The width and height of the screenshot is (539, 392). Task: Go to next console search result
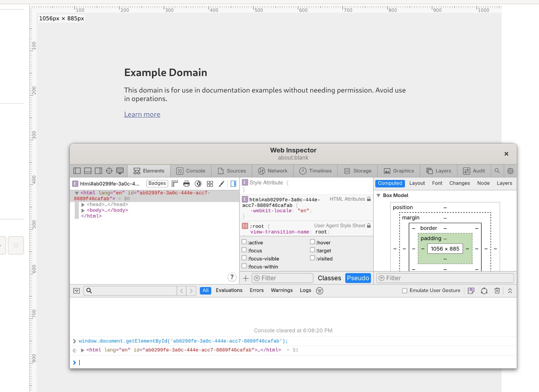pyautogui.click(x=191, y=291)
